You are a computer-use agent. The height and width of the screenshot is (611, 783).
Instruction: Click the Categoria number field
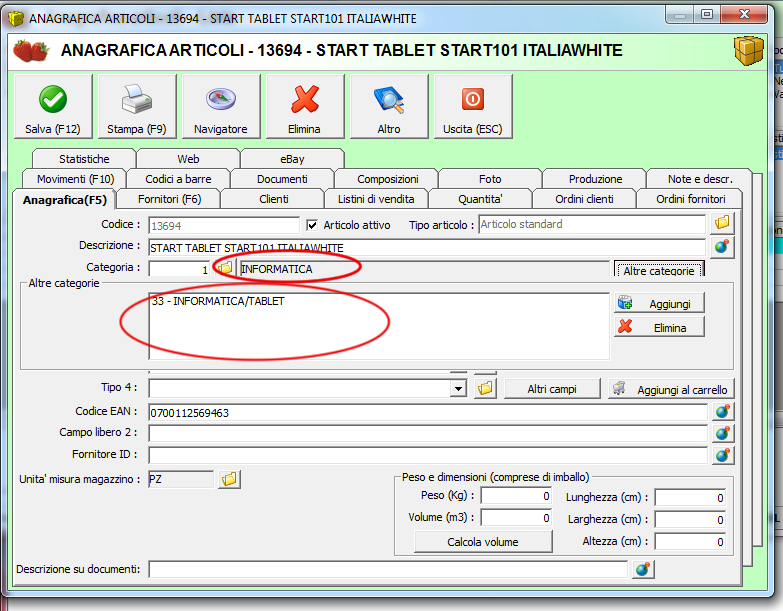(179, 269)
